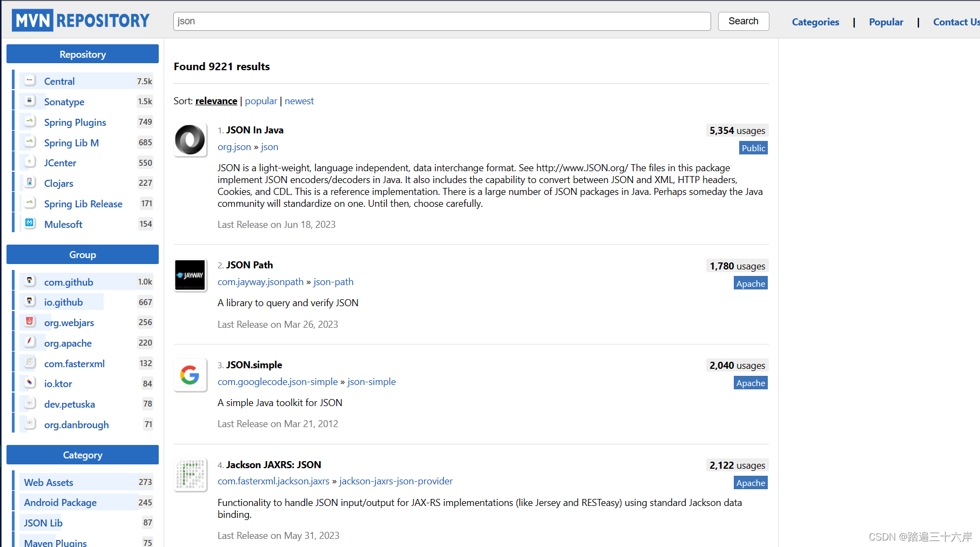Viewport: 980px width, 547px height.
Task: Sort results by relevance
Action: (x=216, y=101)
